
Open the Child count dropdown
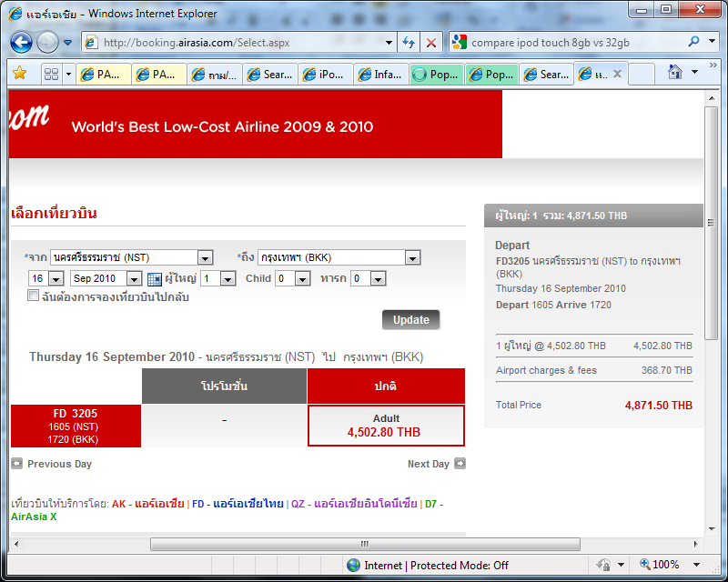click(292, 278)
